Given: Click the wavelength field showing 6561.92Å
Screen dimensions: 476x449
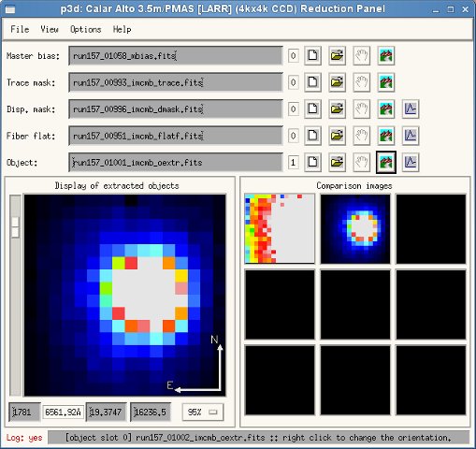Looking at the screenshot, I should click(x=63, y=413).
